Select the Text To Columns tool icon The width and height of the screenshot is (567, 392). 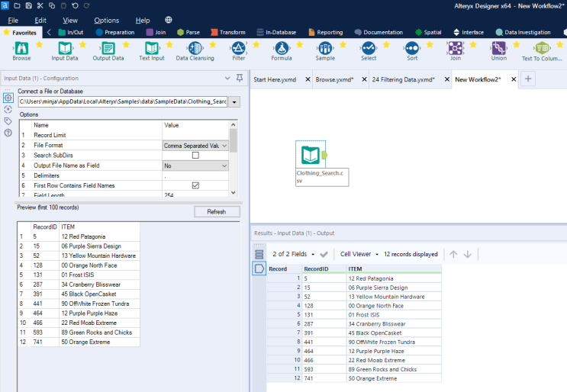coord(542,48)
